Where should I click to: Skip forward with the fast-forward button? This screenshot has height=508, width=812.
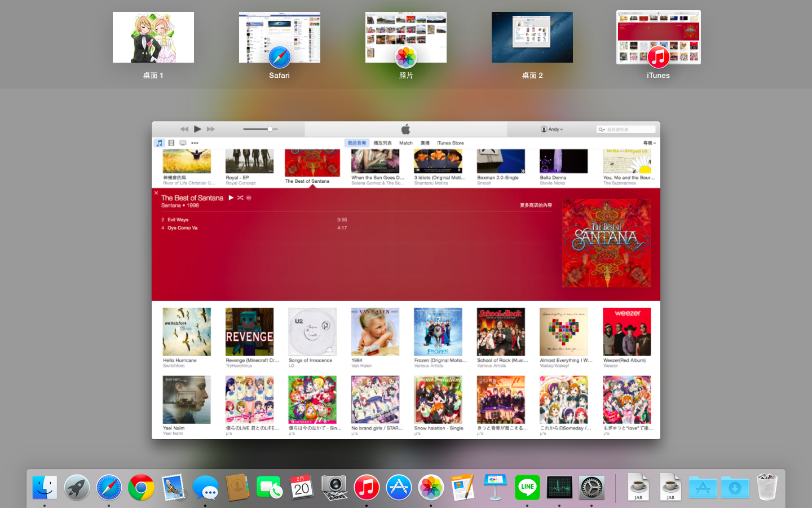[211, 129]
